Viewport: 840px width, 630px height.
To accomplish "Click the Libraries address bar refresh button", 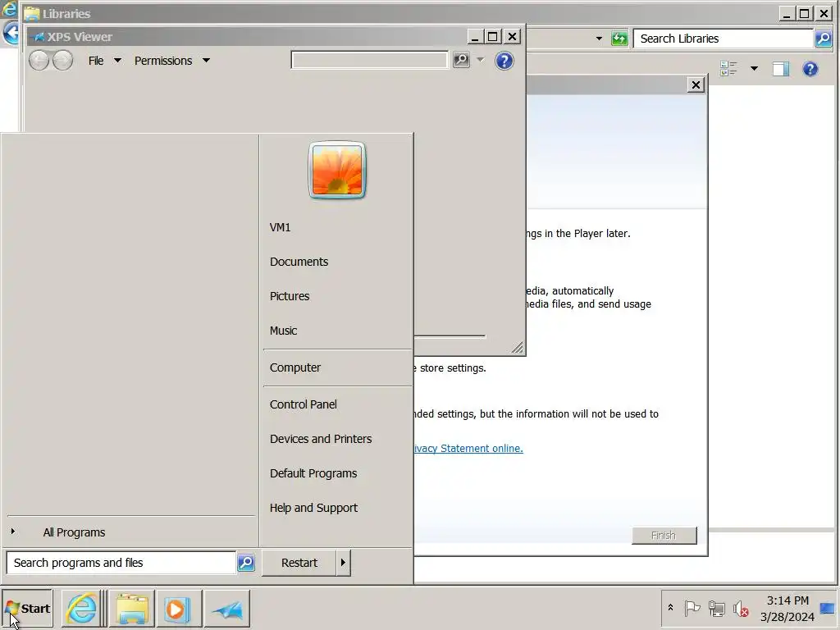I will click(x=619, y=39).
